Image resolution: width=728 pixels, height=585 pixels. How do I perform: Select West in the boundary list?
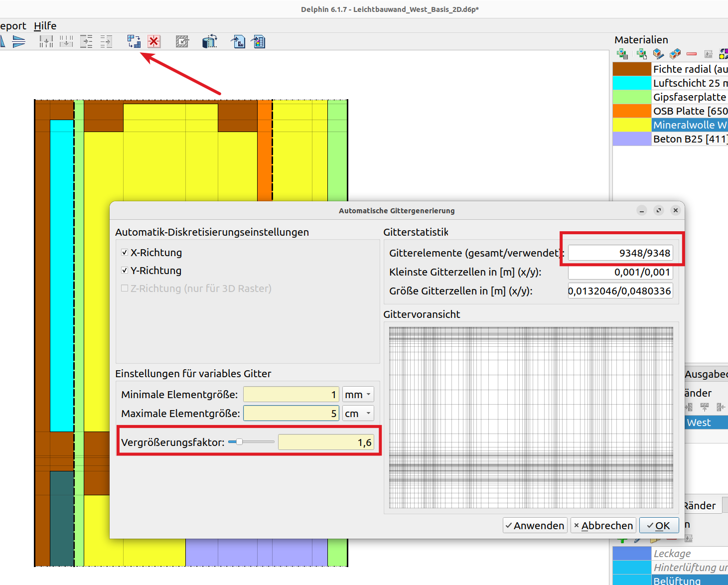click(706, 423)
